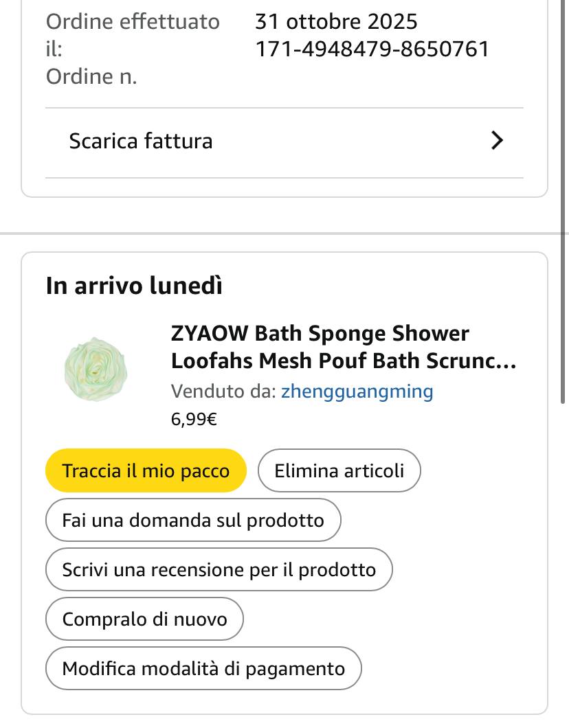Select Fai una domanda sul prodotto
The height and width of the screenshot is (728, 569).
(193, 521)
